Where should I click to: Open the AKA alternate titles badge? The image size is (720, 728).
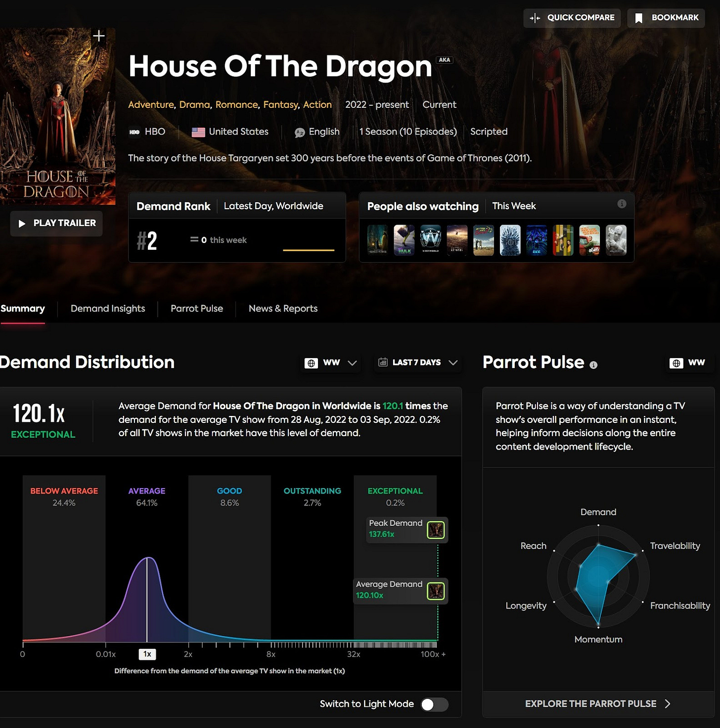(444, 60)
